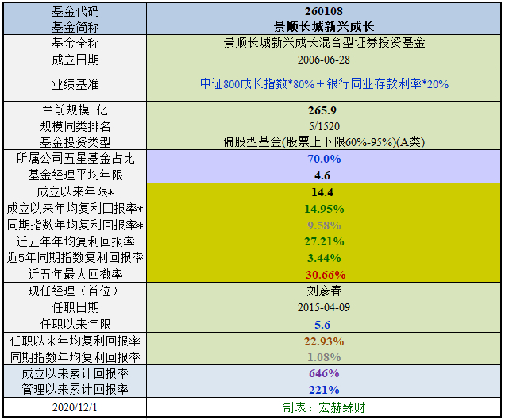
Task: Select manager name 刘彦春
Action: [324, 291]
